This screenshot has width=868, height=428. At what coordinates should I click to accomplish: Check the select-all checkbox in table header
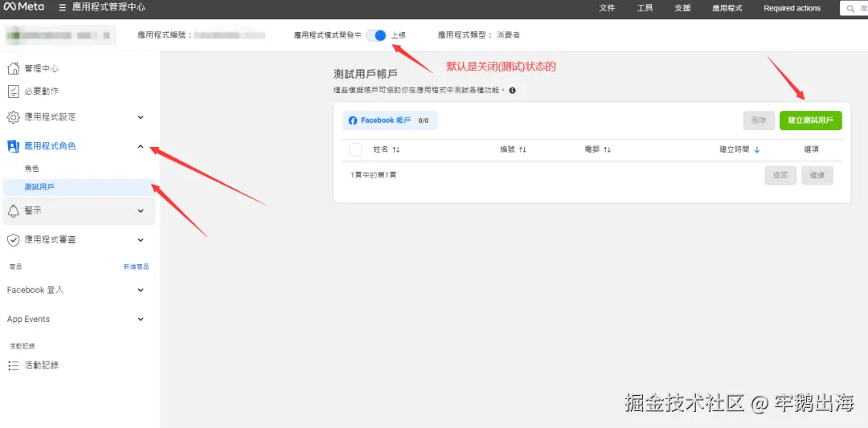(x=355, y=150)
